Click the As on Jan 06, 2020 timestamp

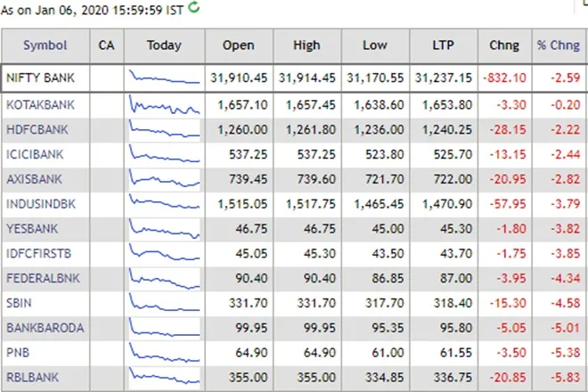click(93, 10)
